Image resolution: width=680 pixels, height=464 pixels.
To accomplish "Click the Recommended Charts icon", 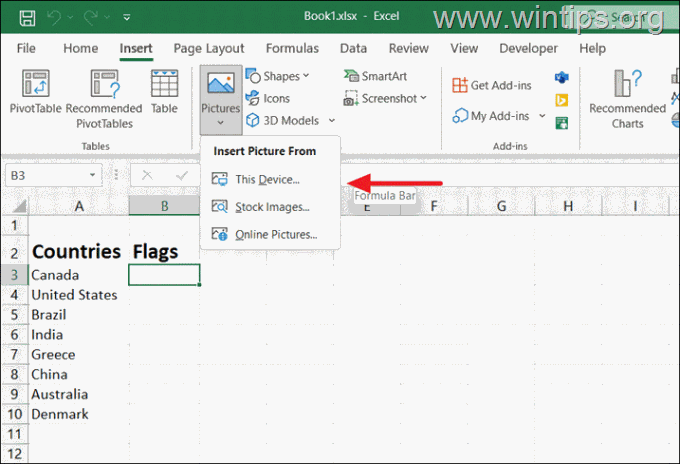I will [627, 86].
